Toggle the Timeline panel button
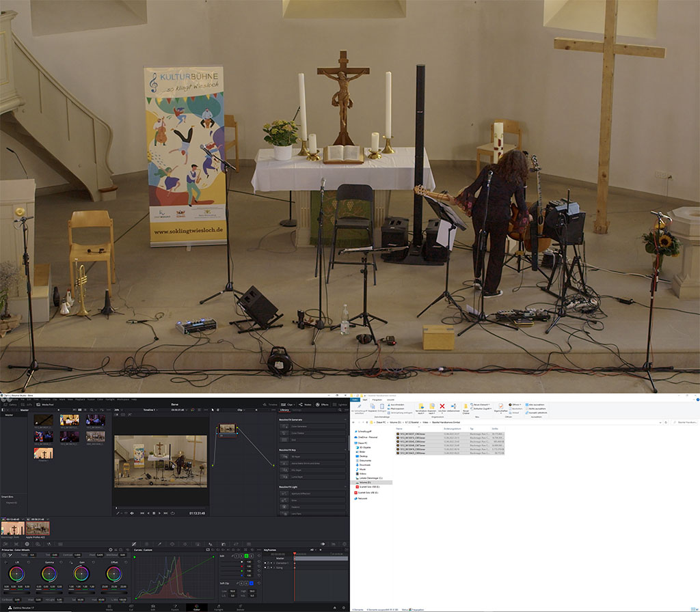Image resolution: width=700 pixels, height=612 pixels. coord(271,404)
